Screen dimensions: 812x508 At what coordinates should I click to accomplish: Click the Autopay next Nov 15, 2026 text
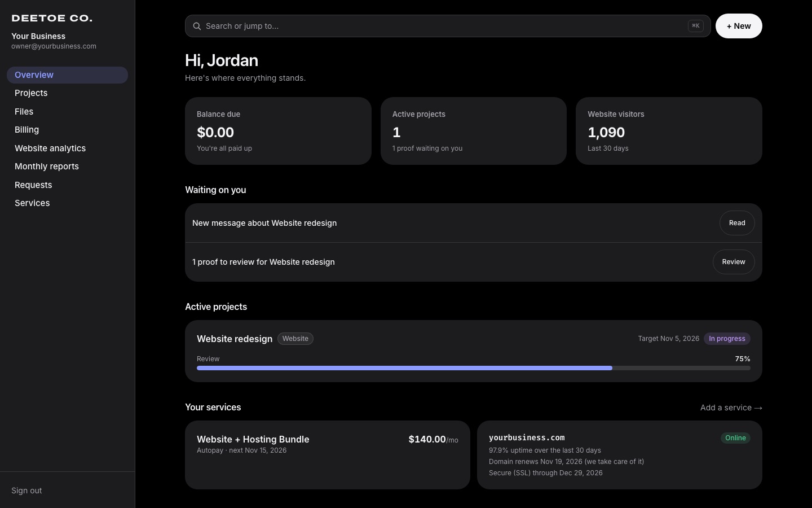point(241,450)
